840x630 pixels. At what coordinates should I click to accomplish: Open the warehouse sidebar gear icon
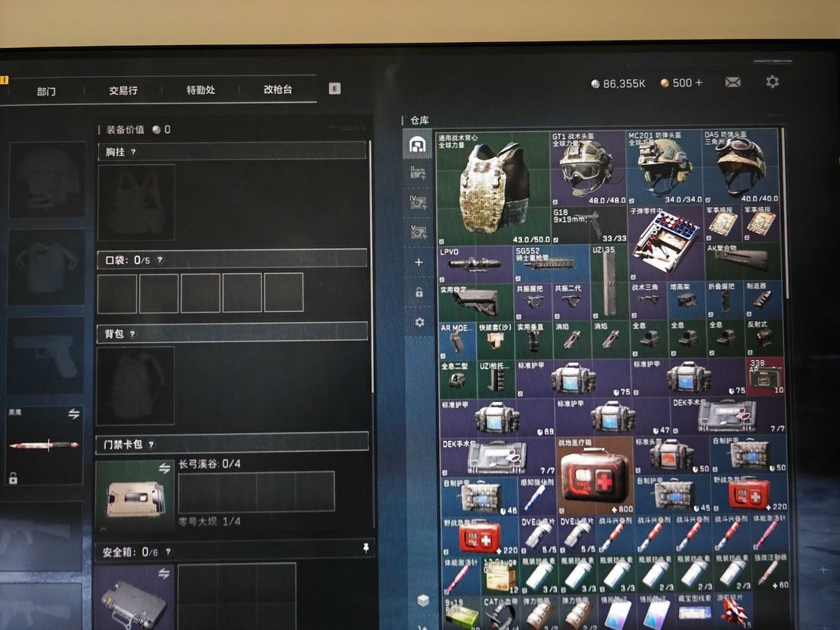(419, 322)
